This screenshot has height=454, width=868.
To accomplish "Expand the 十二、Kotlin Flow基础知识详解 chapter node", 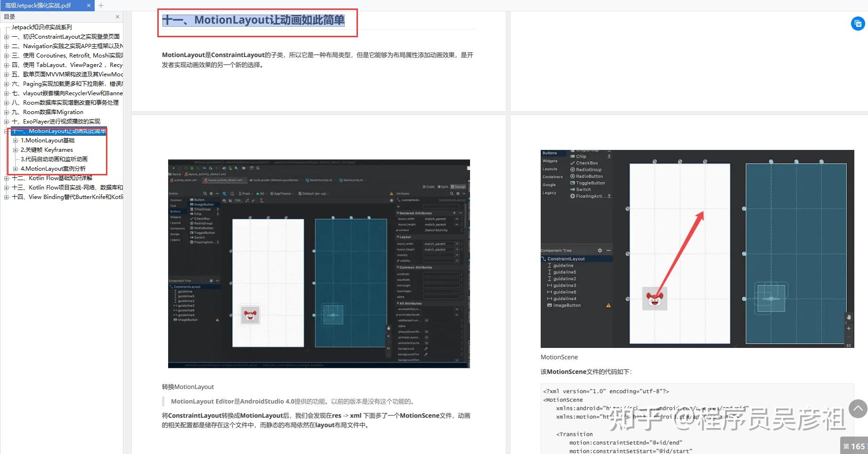I will coord(6,178).
